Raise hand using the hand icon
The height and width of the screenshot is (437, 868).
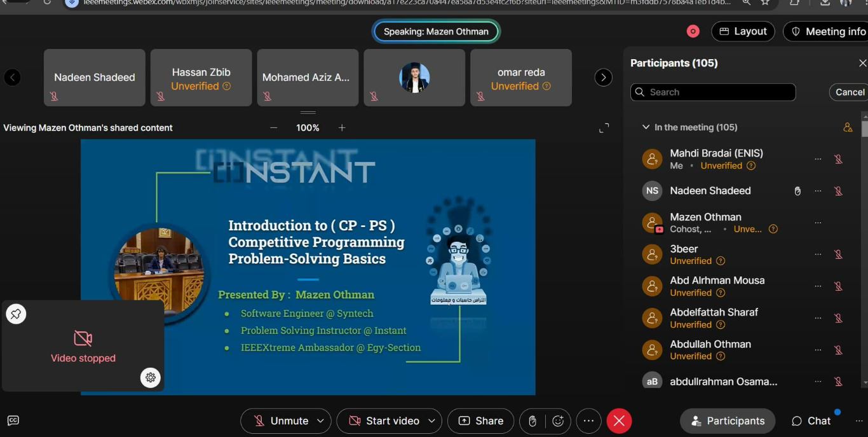tap(532, 421)
